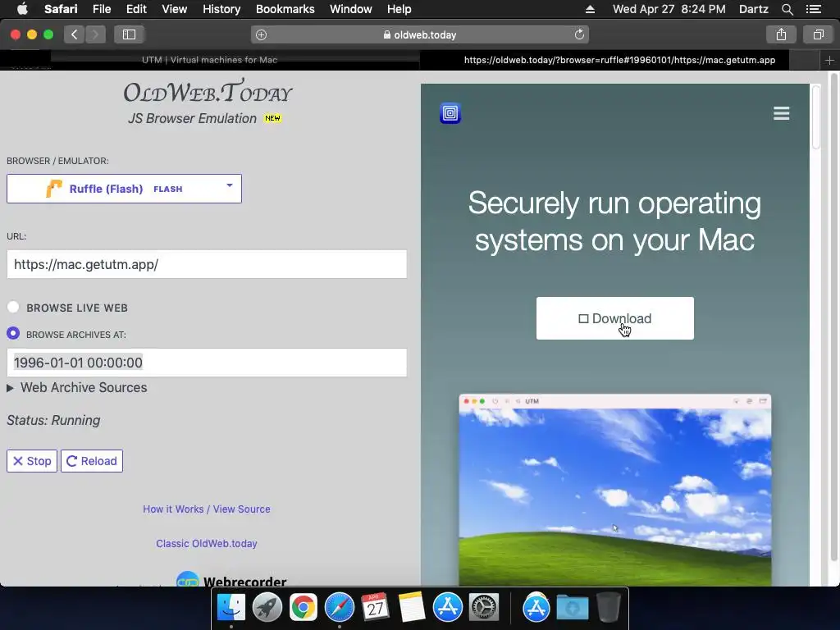
Task: Expand Web Archive Sources disclosure triangle
Action: [x=10, y=388]
